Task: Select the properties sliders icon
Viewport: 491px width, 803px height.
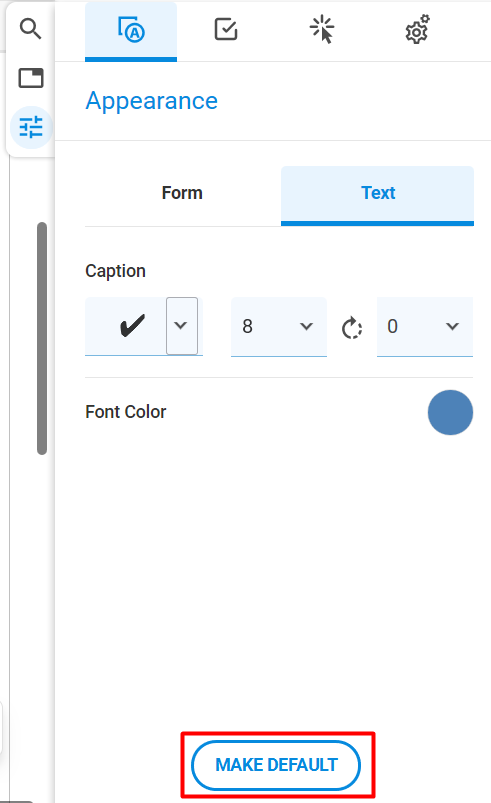Action: (x=31, y=127)
